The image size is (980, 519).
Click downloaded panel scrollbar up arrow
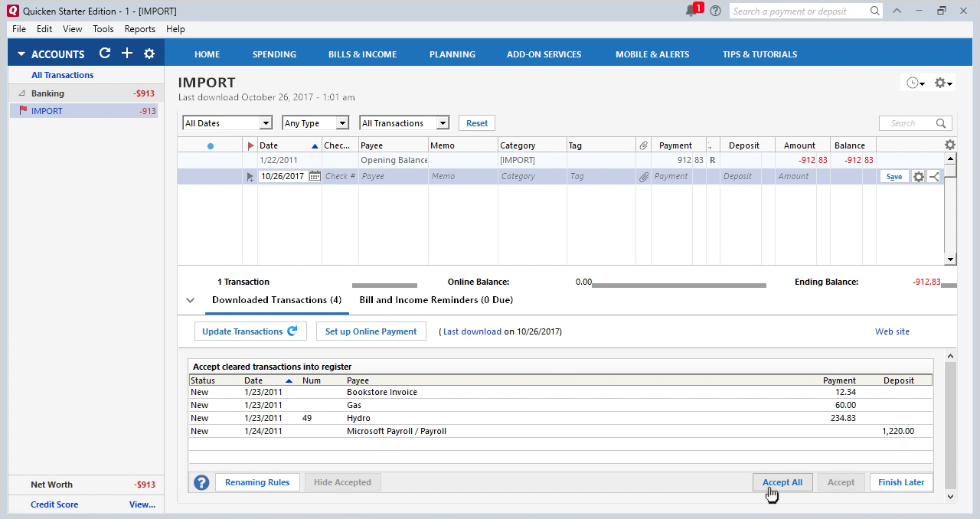point(951,356)
